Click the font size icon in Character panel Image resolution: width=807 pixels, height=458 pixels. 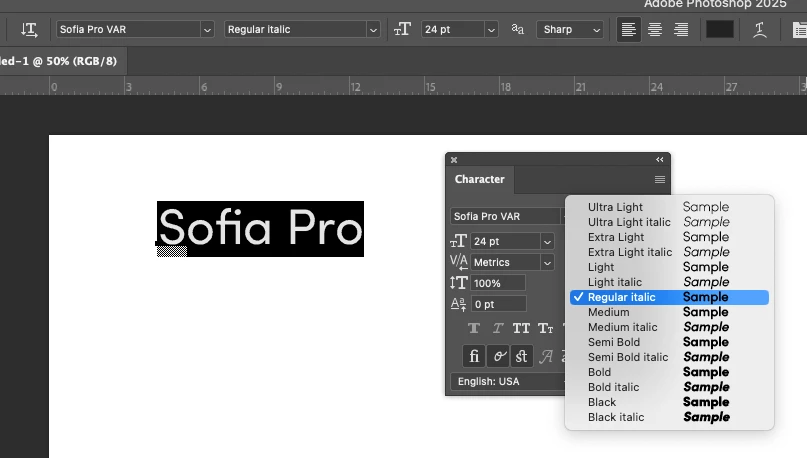(459, 241)
